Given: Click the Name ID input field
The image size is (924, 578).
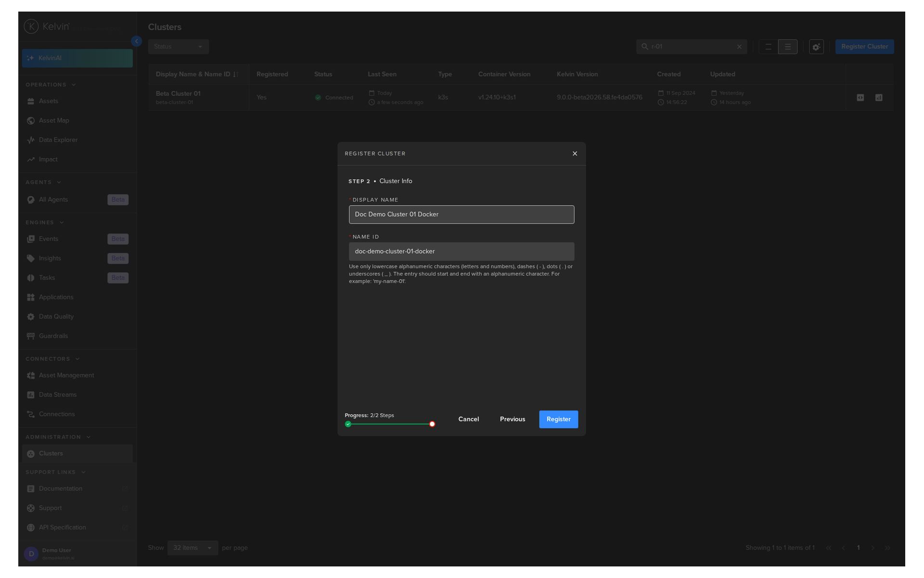Looking at the screenshot, I should pyautogui.click(x=461, y=251).
